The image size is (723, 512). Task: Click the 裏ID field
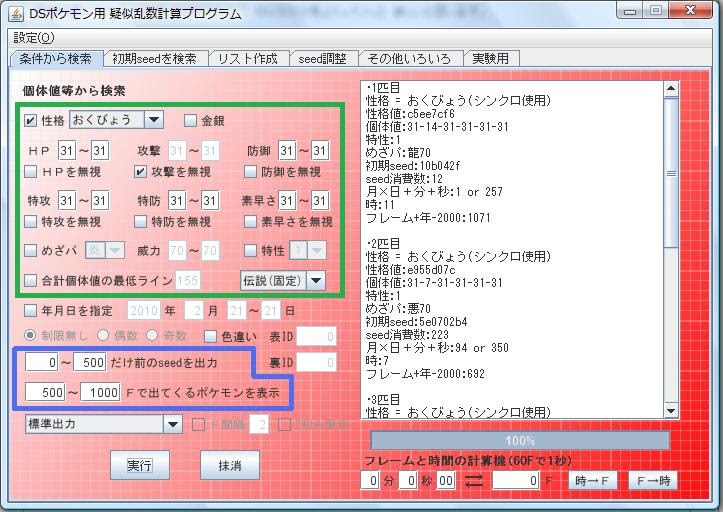pos(316,363)
